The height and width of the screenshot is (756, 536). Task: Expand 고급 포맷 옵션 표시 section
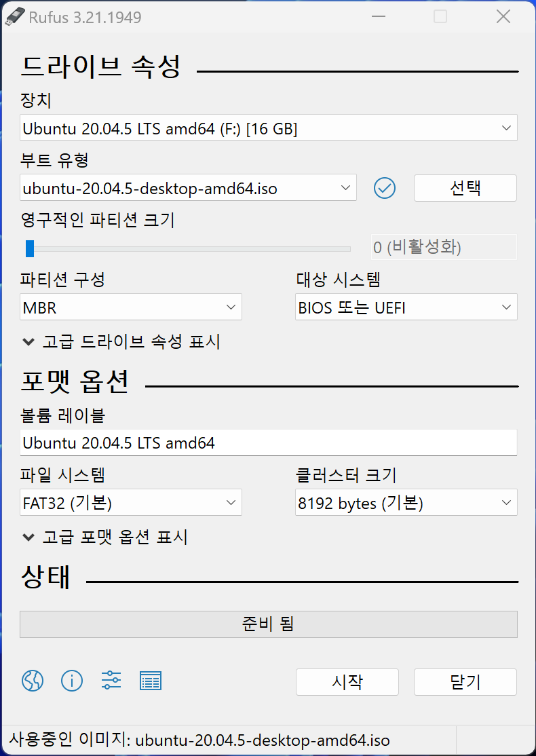click(105, 537)
